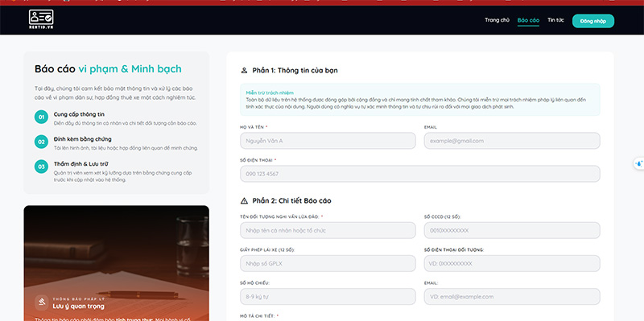Click the 01 step circle badge
This screenshot has height=321, width=644.
tap(42, 117)
